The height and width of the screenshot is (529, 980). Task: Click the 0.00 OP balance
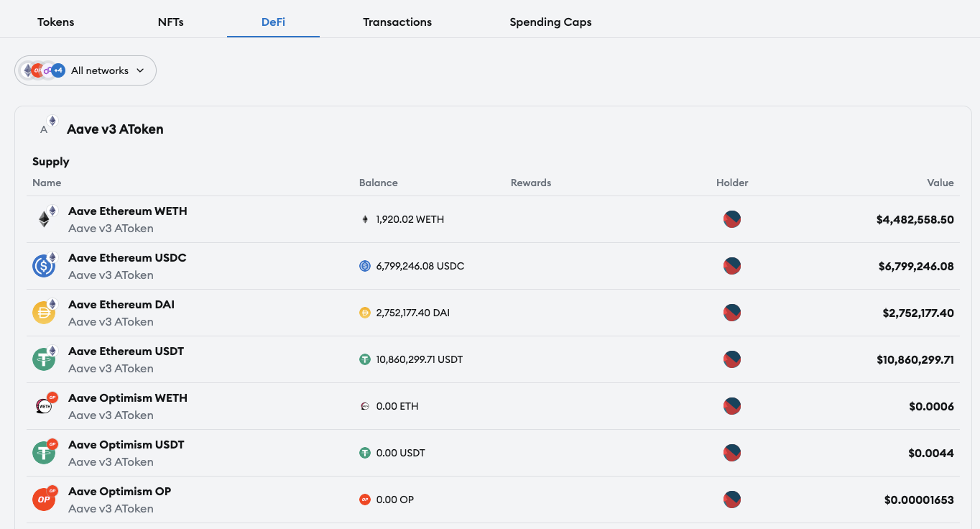click(x=395, y=500)
